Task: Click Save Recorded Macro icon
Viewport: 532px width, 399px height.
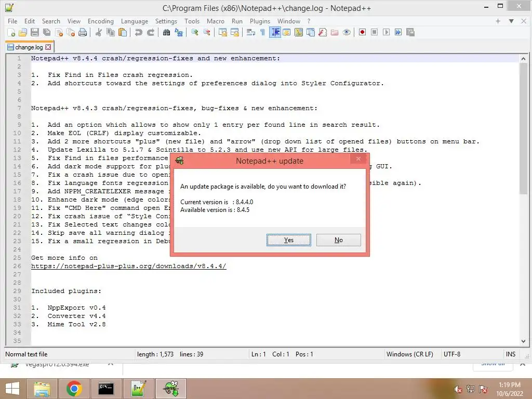Action: [410, 32]
